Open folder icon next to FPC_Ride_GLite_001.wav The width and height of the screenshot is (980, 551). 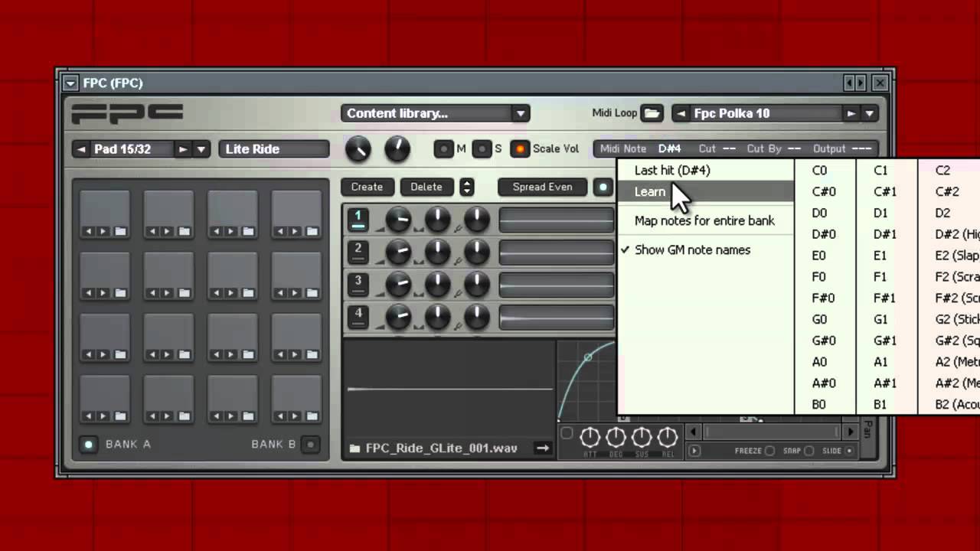point(354,448)
